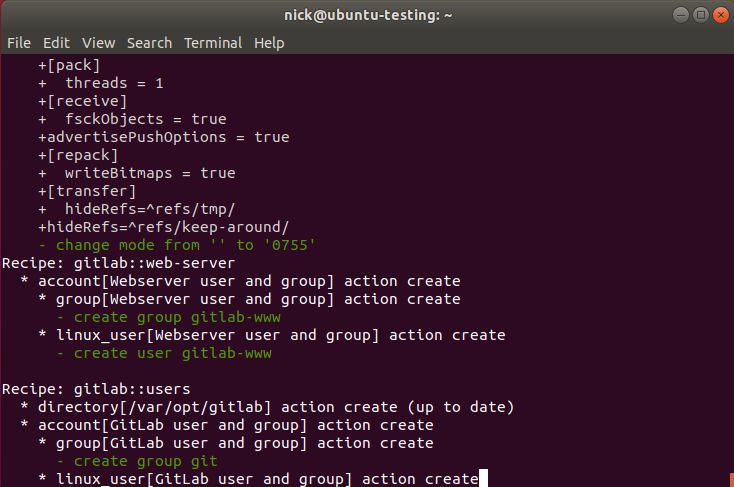Click the line '+[repack]'
This screenshot has height=487, width=734.
[78, 155]
